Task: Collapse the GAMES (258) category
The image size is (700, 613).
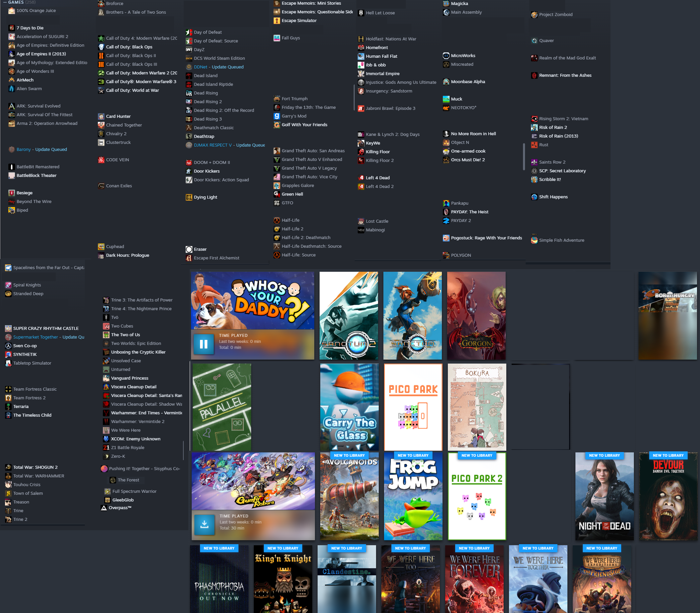Action: click(x=5, y=2)
